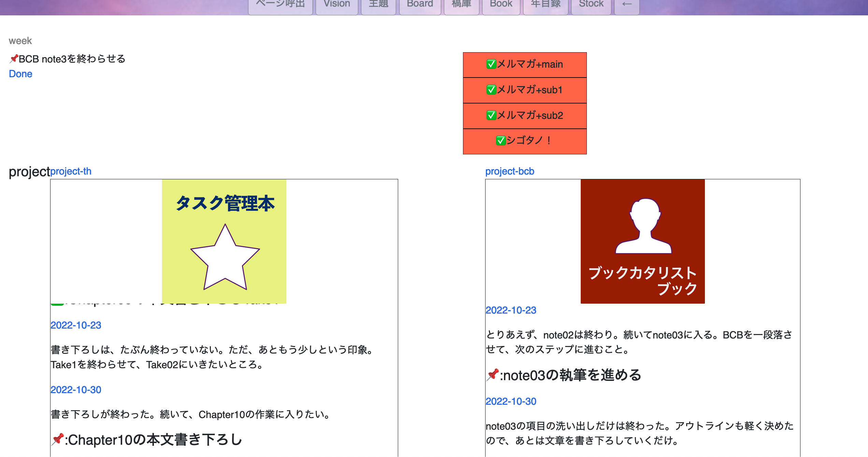Image resolution: width=868 pixels, height=457 pixels.
Task: Open the 2022-10-30 date link under project-th
Action: coord(76,389)
